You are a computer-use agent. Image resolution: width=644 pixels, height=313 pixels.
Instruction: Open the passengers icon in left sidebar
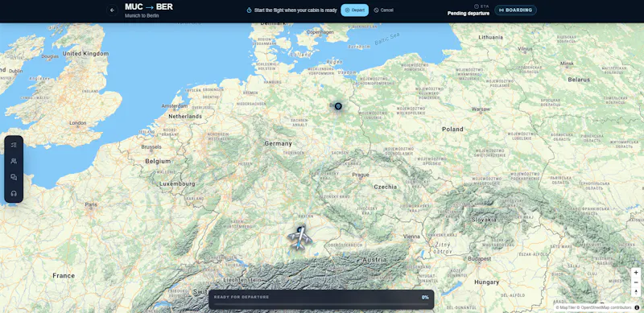(14, 161)
